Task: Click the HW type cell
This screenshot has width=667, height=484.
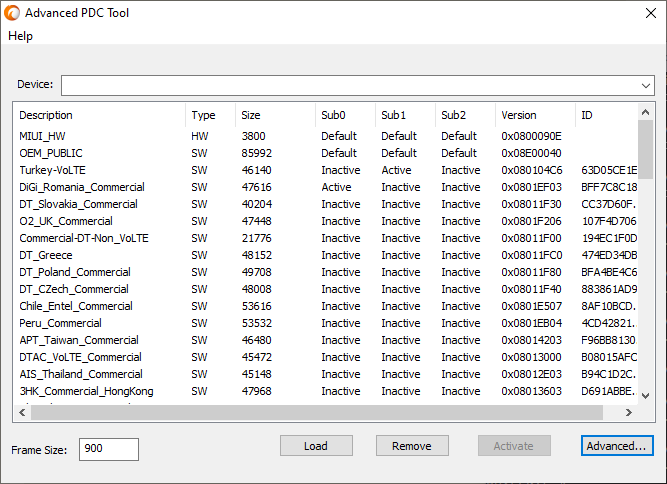Action: (200, 136)
